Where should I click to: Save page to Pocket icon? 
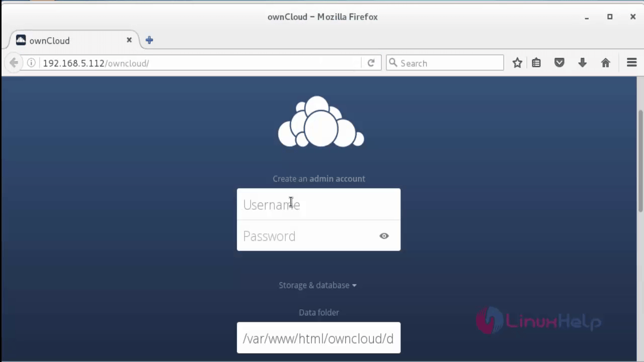[x=559, y=63]
